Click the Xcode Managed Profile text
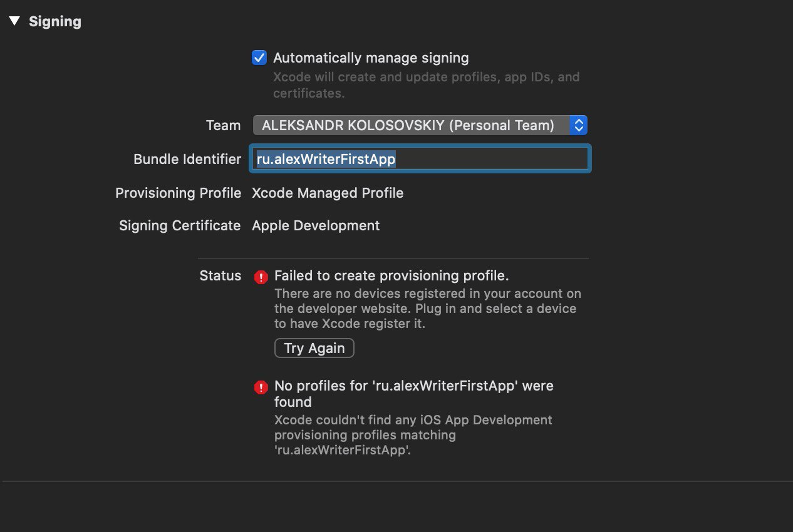This screenshot has height=532, width=793. [328, 193]
